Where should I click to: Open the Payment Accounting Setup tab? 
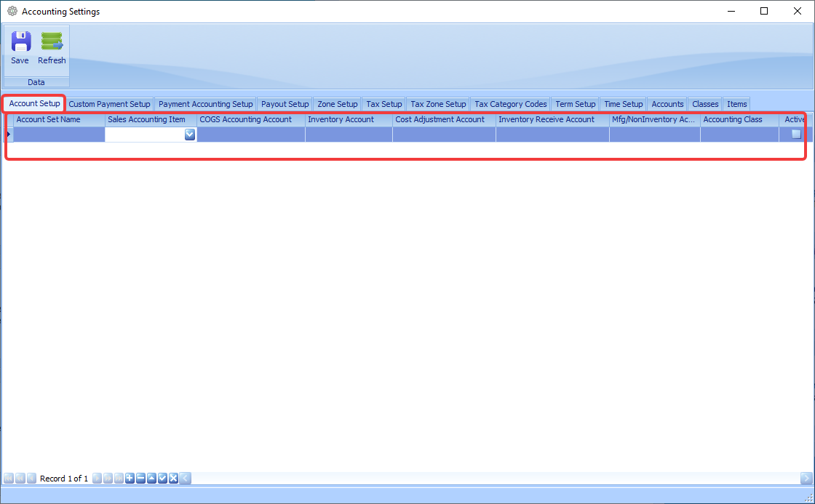coord(206,104)
